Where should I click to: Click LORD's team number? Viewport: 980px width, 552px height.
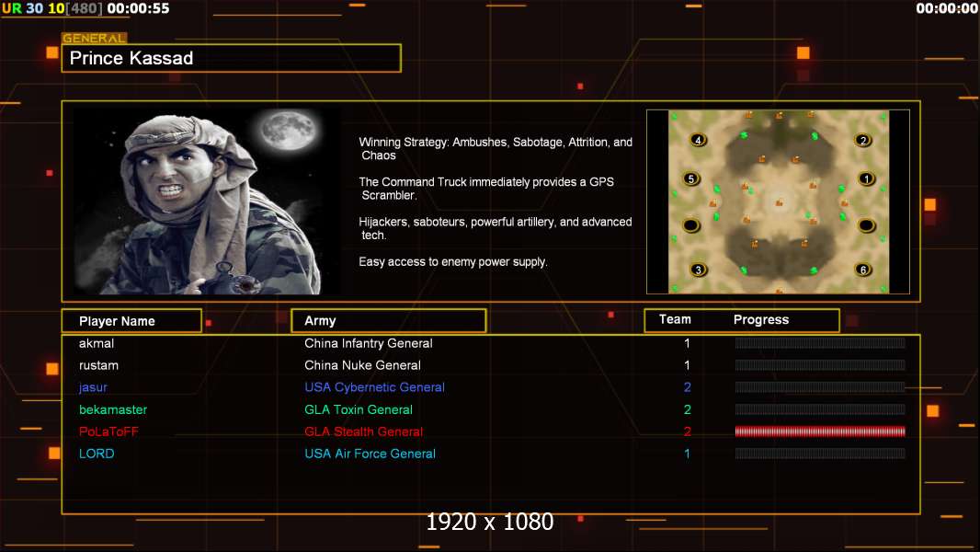pyautogui.click(x=687, y=454)
